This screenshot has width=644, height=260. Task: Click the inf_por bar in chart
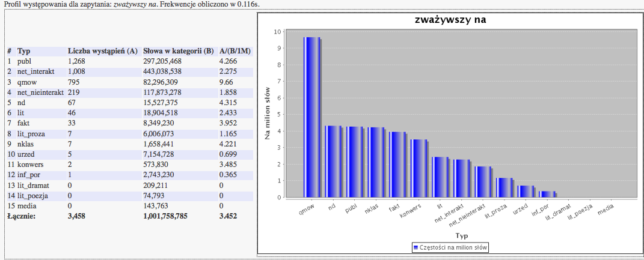(547, 194)
